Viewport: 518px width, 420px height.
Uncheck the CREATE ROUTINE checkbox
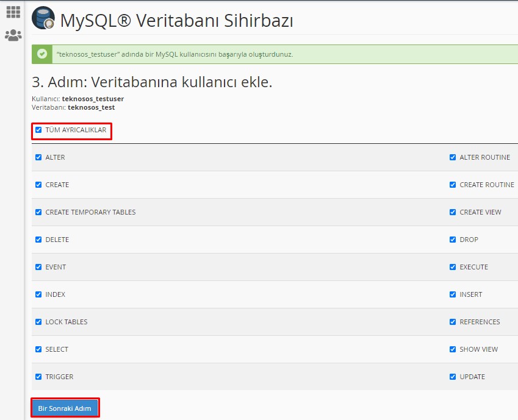click(x=453, y=185)
